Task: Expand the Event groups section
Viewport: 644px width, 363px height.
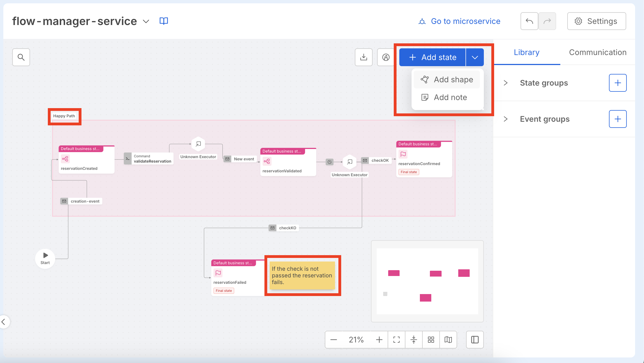Action: [x=505, y=119]
